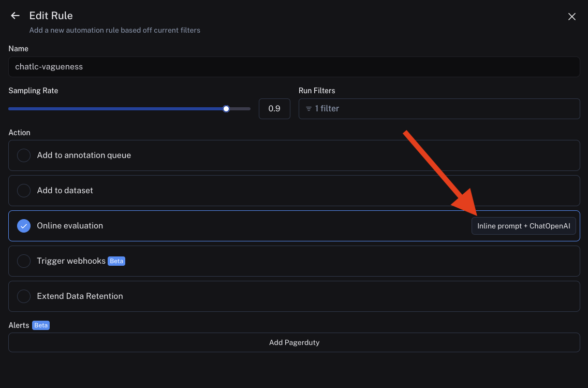Choose the Trigger webhooks radio option
This screenshot has height=388, width=588.
coord(24,261)
